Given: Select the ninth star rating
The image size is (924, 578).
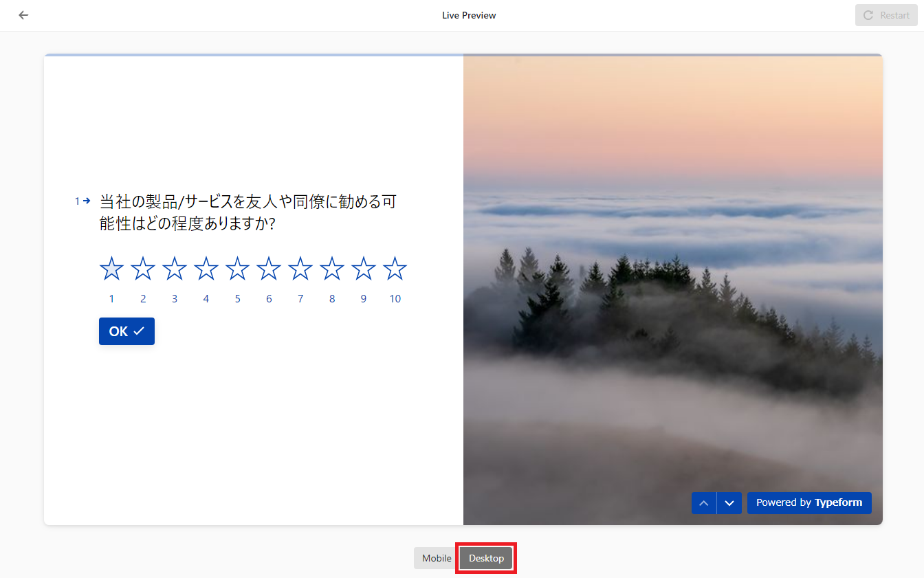Looking at the screenshot, I should coord(364,269).
